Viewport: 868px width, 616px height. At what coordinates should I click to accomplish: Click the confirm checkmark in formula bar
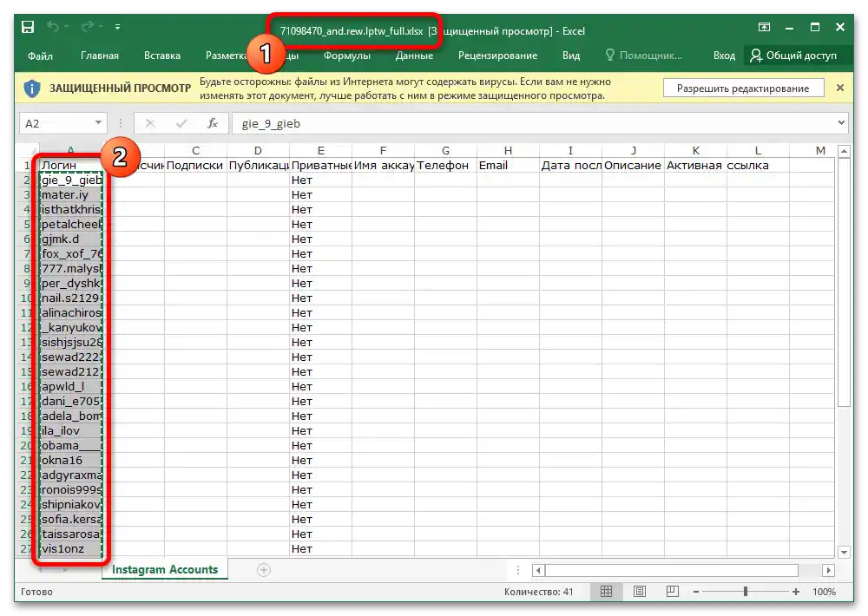coord(181,123)
